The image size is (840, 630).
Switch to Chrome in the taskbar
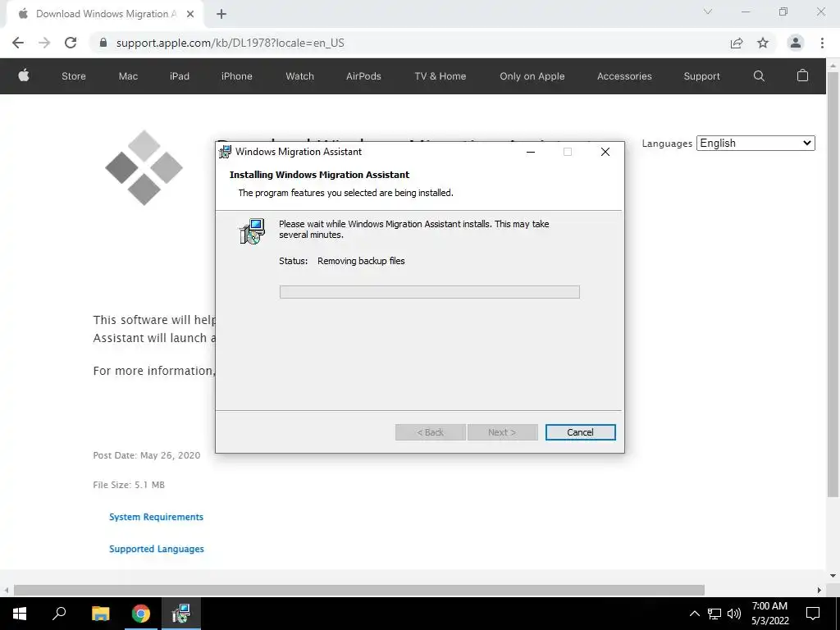click(x=141, y=614)
